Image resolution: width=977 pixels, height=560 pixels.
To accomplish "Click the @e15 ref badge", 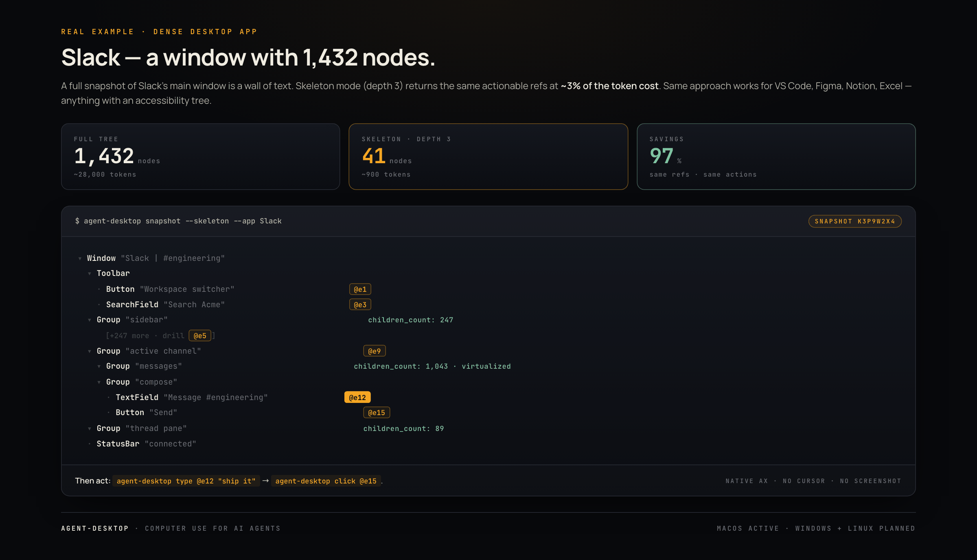I will (x=377, y=413).
